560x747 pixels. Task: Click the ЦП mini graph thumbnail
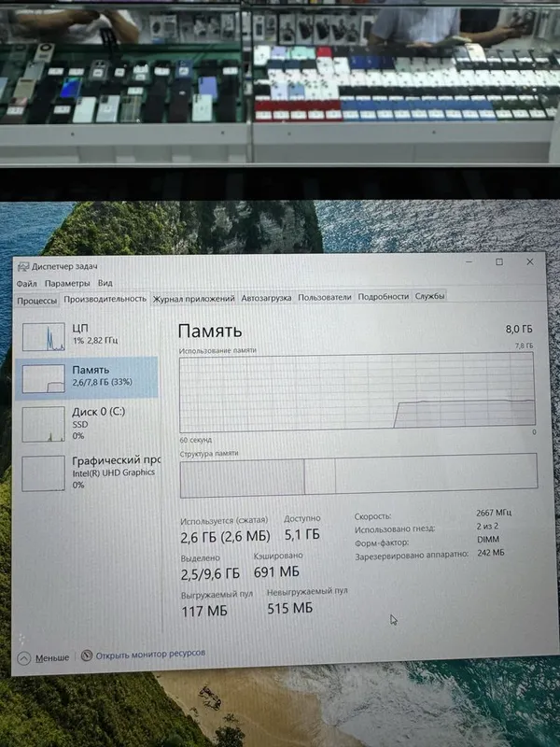click(x=44, y=336)
